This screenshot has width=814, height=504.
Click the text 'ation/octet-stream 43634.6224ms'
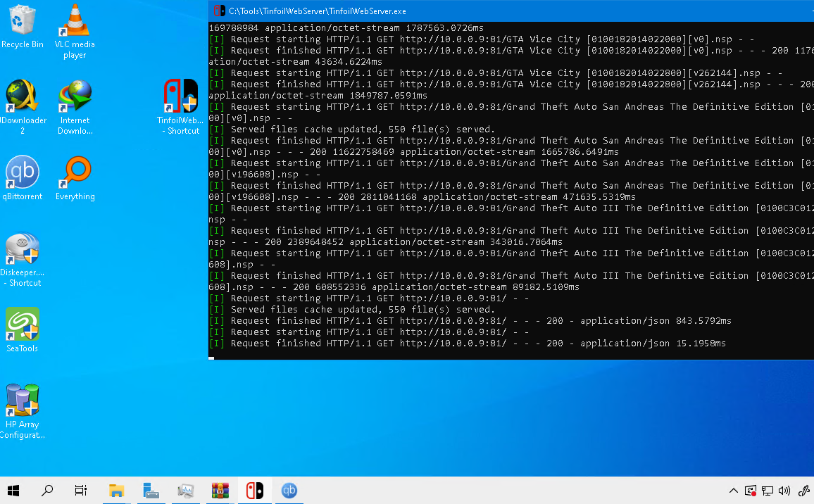(x=295, y=62)
